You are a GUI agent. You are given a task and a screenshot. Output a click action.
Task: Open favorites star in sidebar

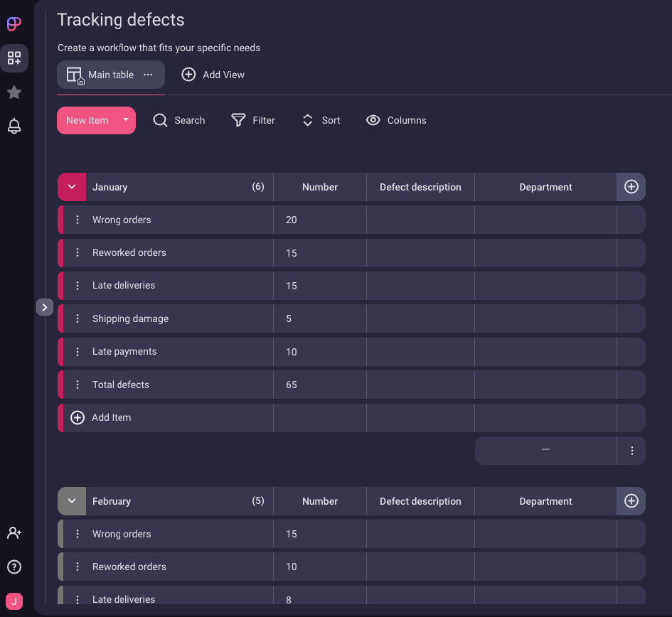14,92
